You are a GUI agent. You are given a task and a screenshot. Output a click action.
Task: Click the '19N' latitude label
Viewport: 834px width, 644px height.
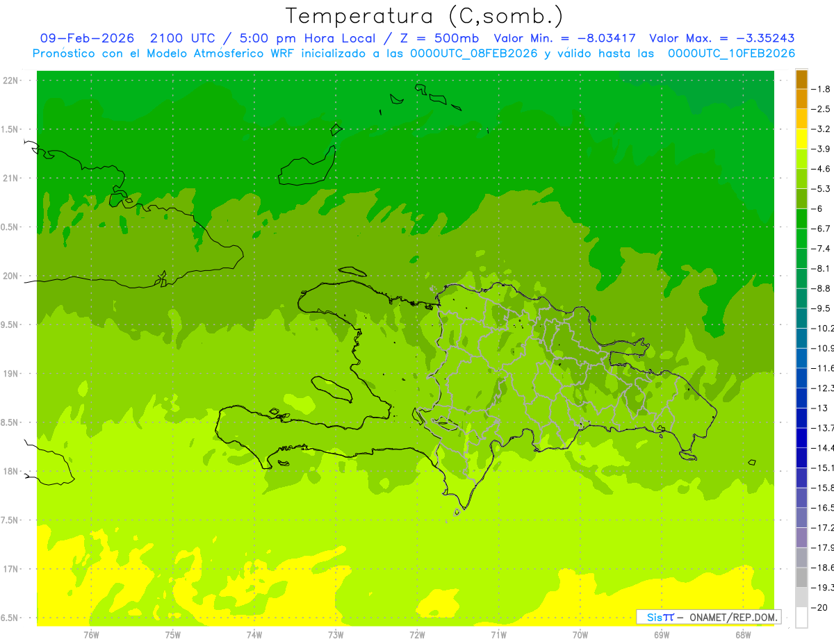pos(10,374)
